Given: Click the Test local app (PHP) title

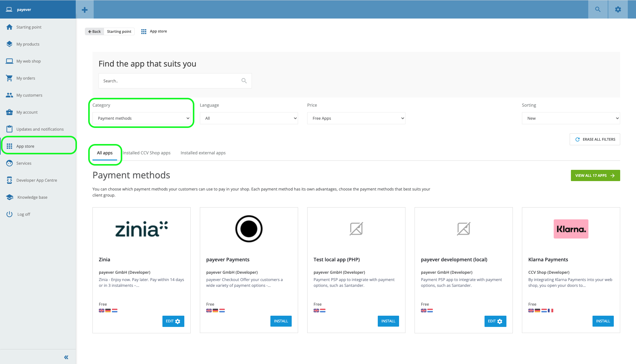Looking at the screenshot, I should (x=337, y=259).
